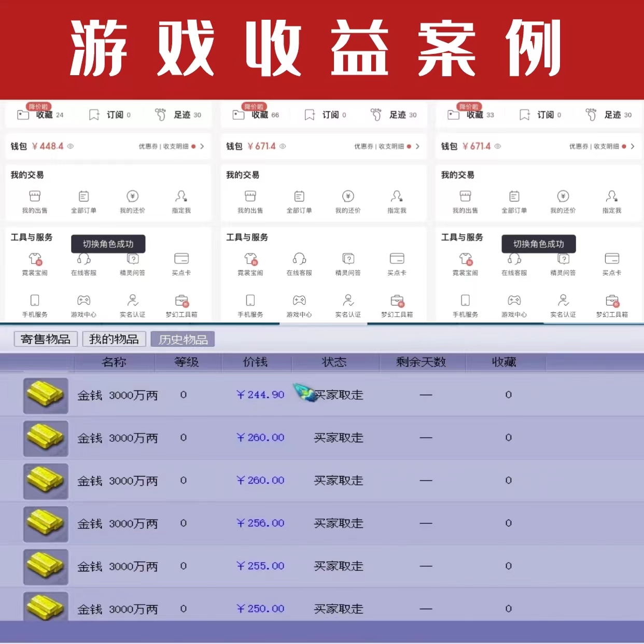Select the 历史物品 tab

183,339
